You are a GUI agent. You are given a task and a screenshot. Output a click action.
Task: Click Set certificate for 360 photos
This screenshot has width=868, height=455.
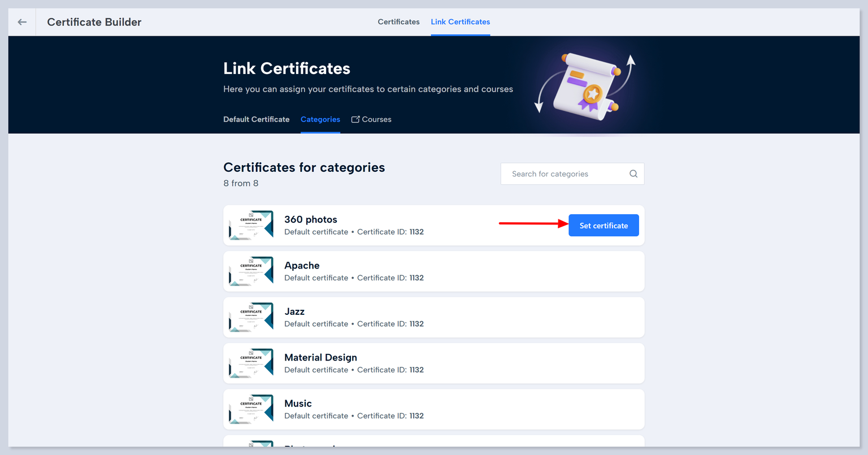click(x=604, y=226)
